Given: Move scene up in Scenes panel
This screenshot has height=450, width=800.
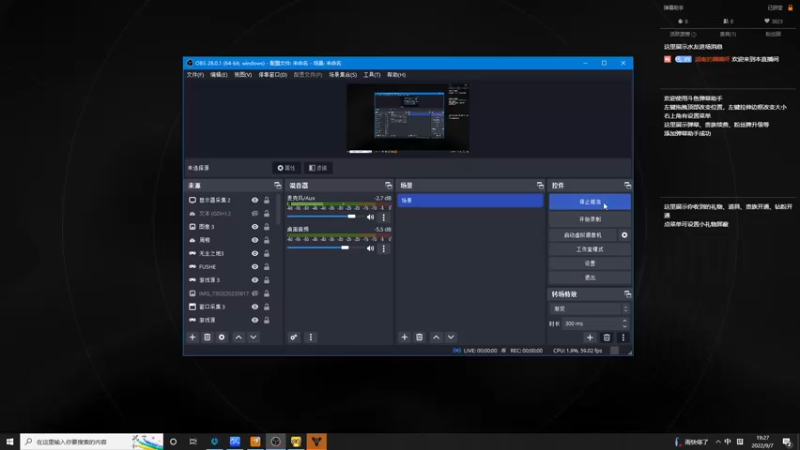Looking at the screenshot, I should [x=436, y=337].
